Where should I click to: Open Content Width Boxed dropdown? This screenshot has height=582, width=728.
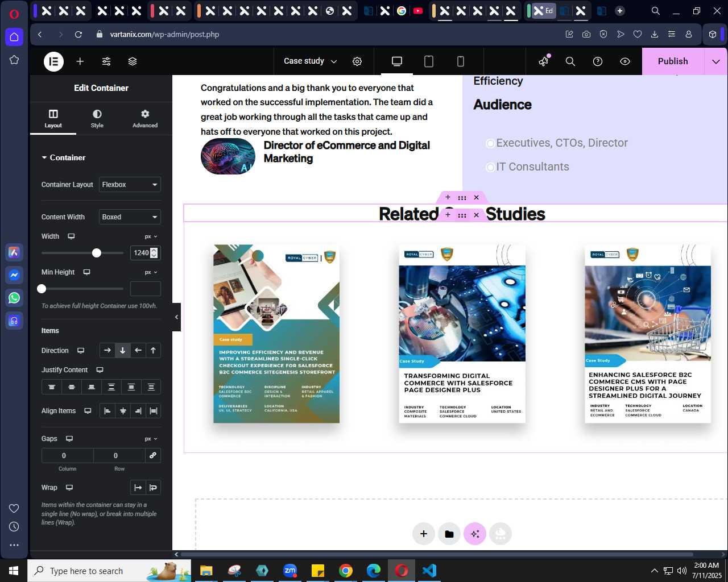pos(130,217)
